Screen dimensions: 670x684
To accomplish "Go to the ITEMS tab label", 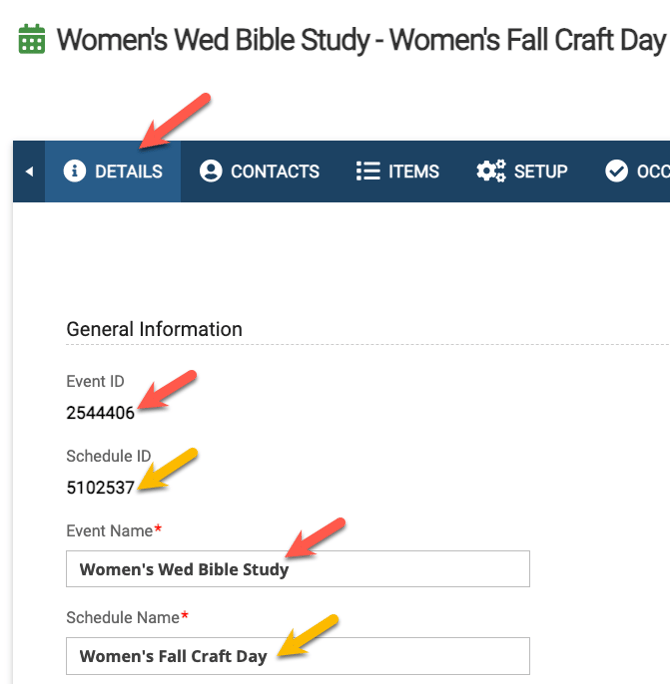I will pos(414,171).
